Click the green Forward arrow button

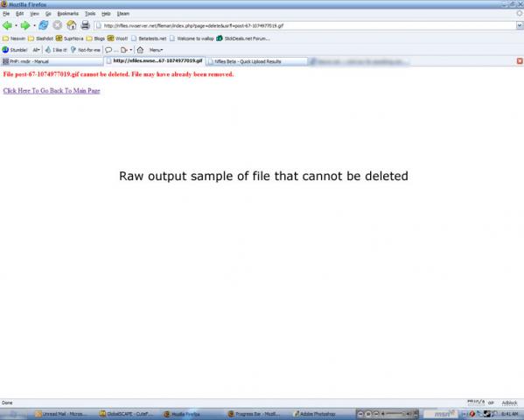(25, 25)
